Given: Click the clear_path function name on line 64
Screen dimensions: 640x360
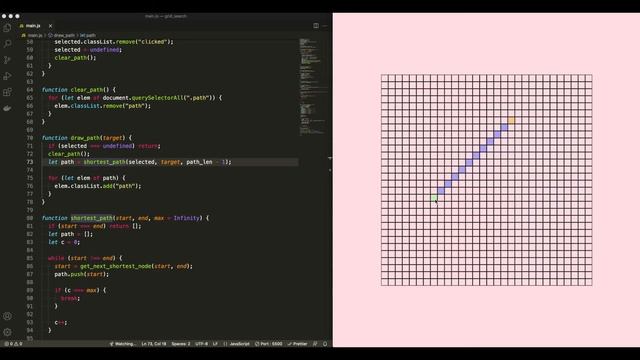Looking at the screenshot, I should point(87,90).
